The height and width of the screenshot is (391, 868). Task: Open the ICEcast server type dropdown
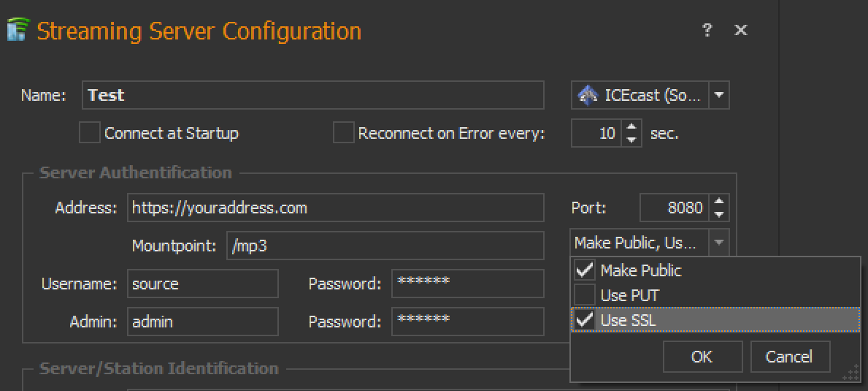pyautogui.click(x=719, y=95)
